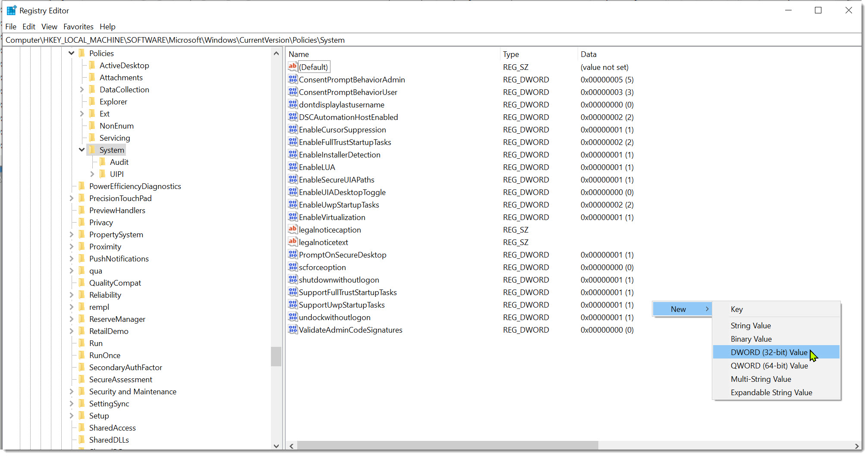Click the ab icon next to (Default)

click(x=292, y=67)
